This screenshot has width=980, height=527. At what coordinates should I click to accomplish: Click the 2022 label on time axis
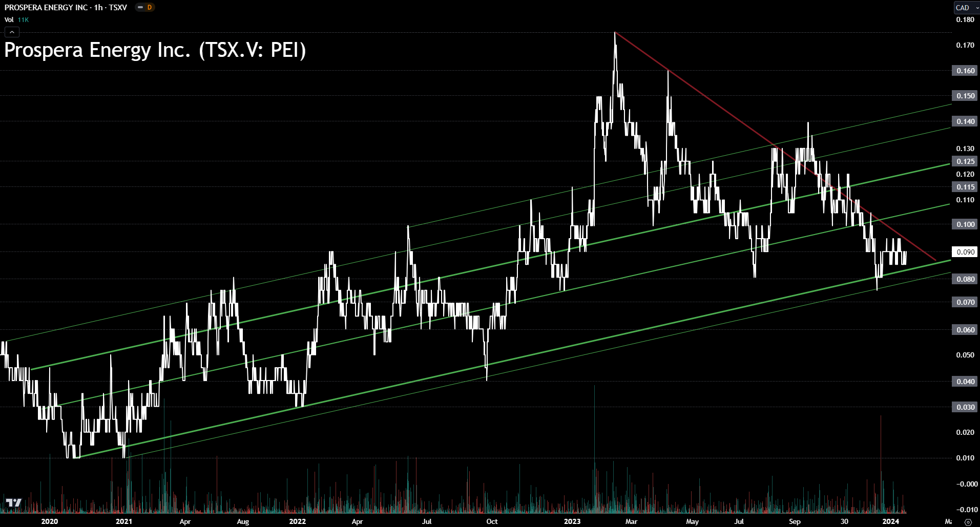click(x=298, y=521)
